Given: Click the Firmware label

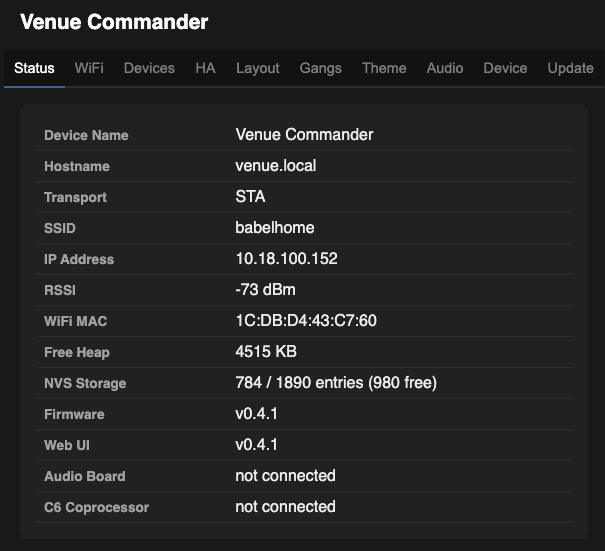Looking at the screenshot, I should coord(74,414).
